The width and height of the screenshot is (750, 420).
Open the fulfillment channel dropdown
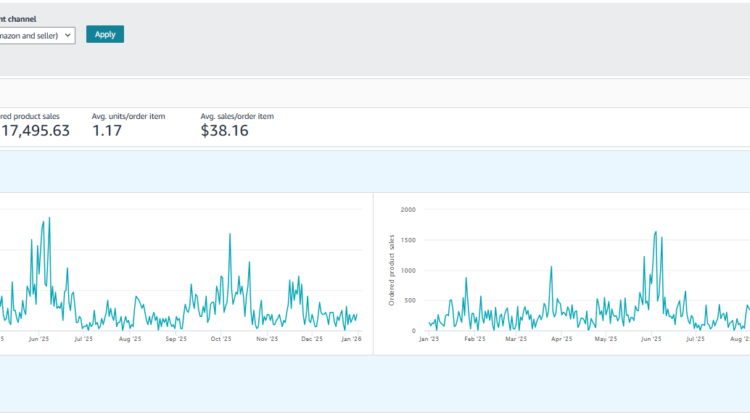point(38,34)
